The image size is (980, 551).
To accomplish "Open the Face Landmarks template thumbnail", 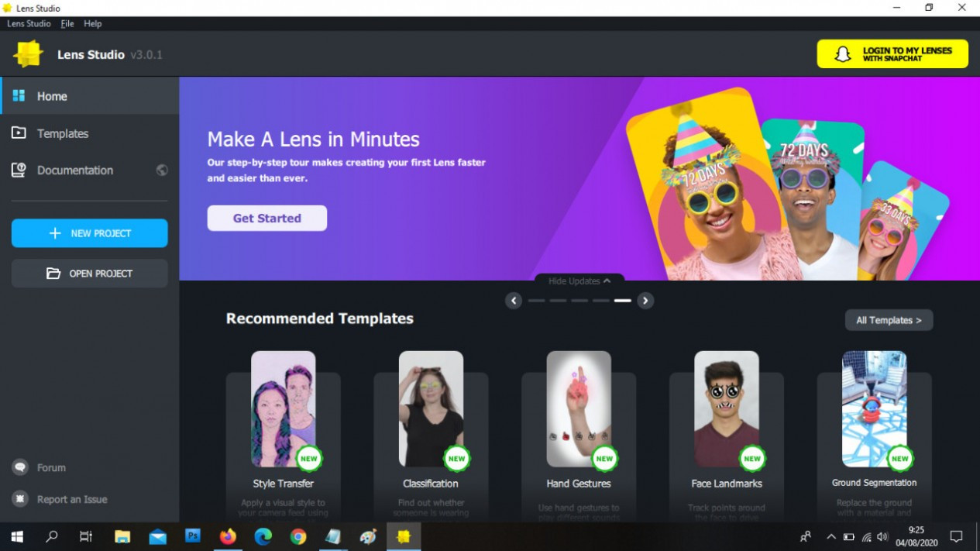I will [727, 409].
